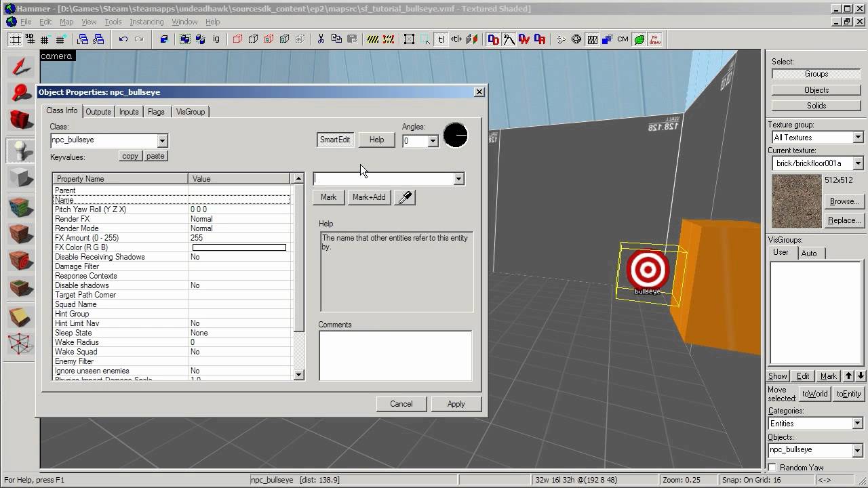The height and width of the screenshot is (488, 868).
Task: Open the Categories dropdown showing Entities
Action: click(x=858, y=424)
